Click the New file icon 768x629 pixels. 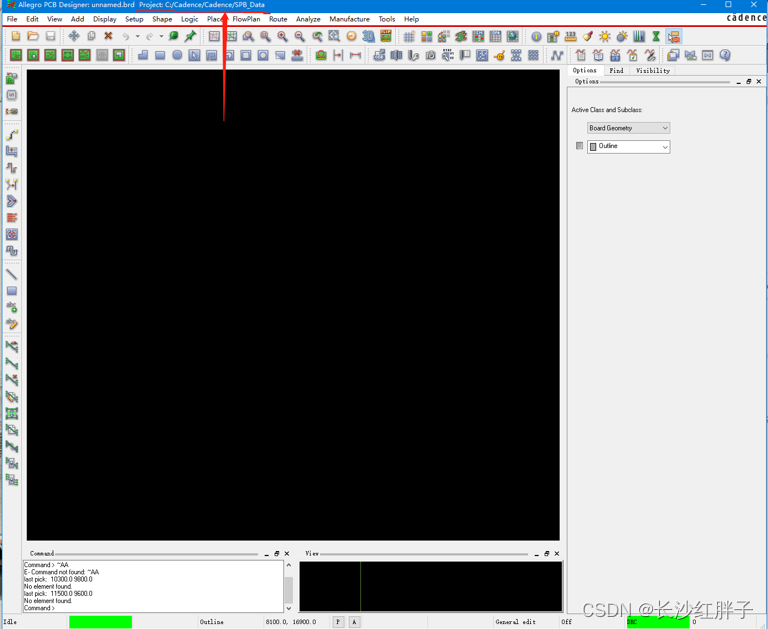[x=15, y=36]
